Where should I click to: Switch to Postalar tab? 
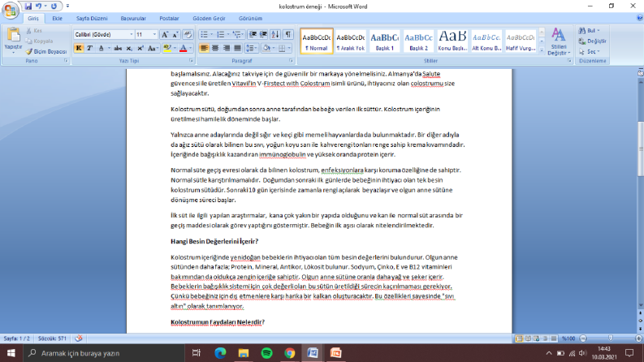click(169, 19)
